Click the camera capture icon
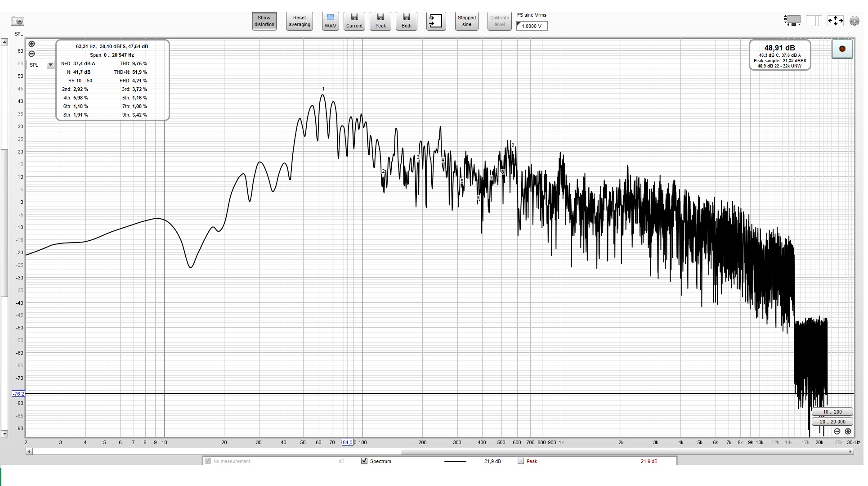Viewport: 868px width, 486px height. pyautogui.click(x=18, y=21)
